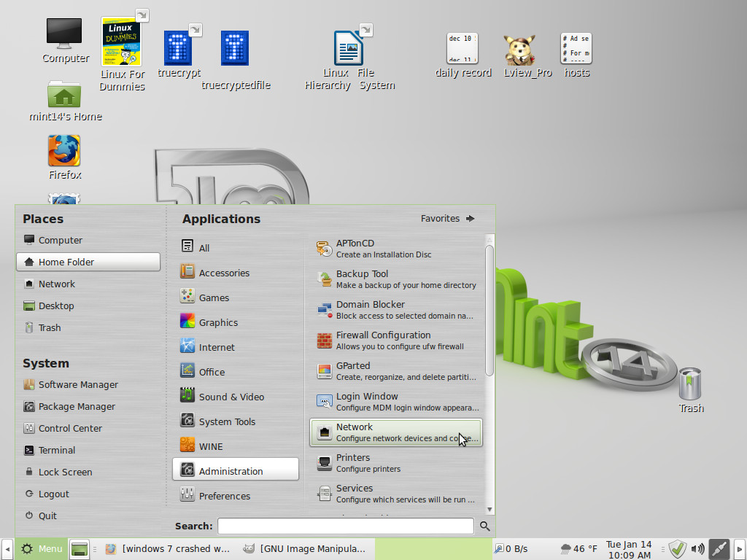This screenshot has height=560, width=747.
Task: Click the update manager shield tray icon
Action: [x=678, y=548]
